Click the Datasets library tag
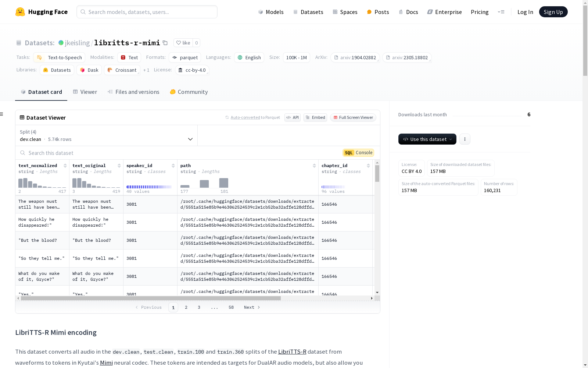The width and height of the screenshot is (588, 368). [57, 70]
